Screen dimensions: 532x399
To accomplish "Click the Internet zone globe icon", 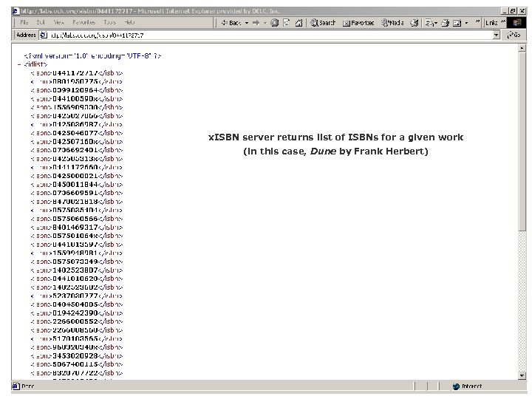I will [456, 386].
